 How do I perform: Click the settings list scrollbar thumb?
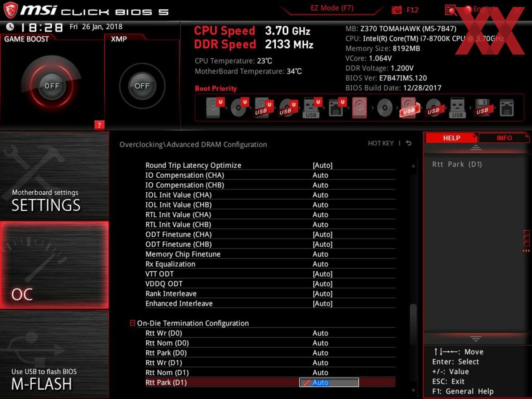[x=413, y=324]
